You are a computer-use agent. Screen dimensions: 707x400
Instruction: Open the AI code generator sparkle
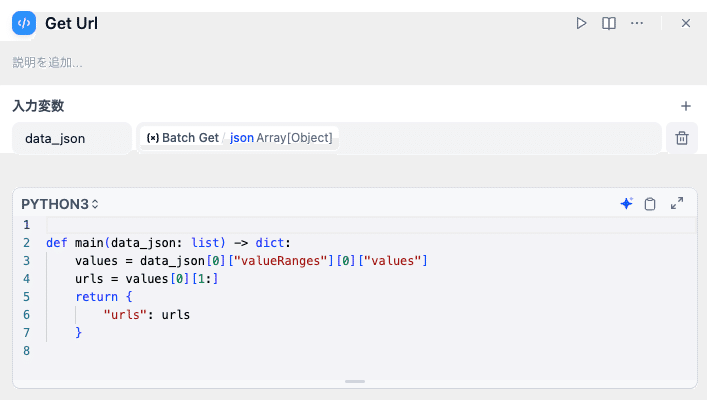point(626,203)
